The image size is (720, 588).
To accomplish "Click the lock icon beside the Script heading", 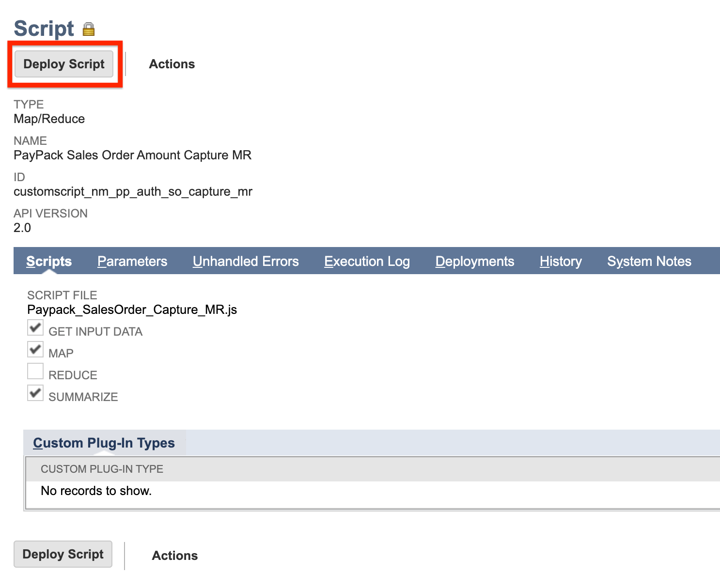I will pos(89,29).
